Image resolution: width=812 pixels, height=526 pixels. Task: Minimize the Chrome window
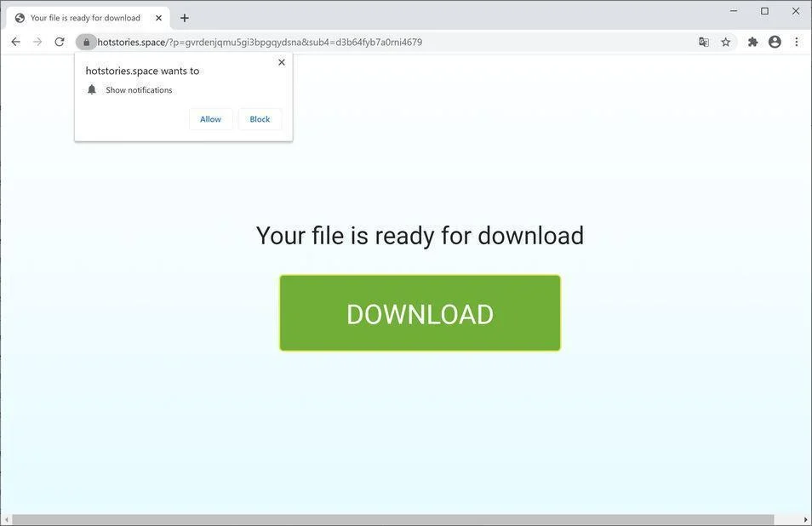(734, 11)
